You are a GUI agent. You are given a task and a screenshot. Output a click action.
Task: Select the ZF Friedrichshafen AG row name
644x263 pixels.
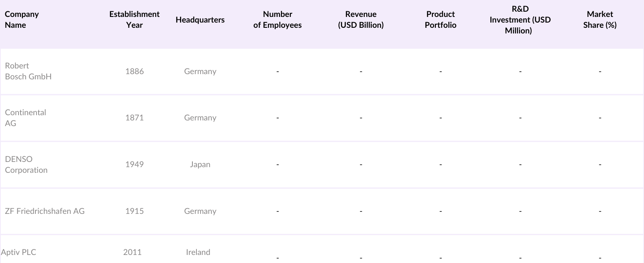[x=45, y=211]
